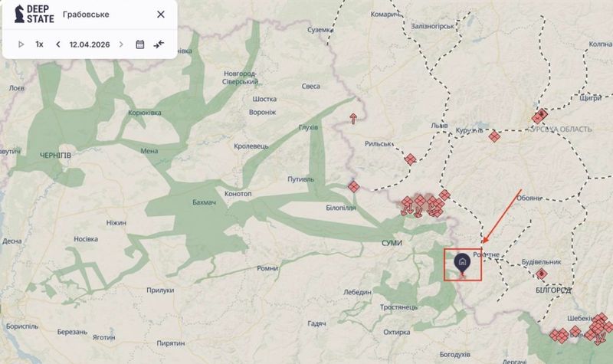Open the calendar date picker
613x364 pixels.
140,44
